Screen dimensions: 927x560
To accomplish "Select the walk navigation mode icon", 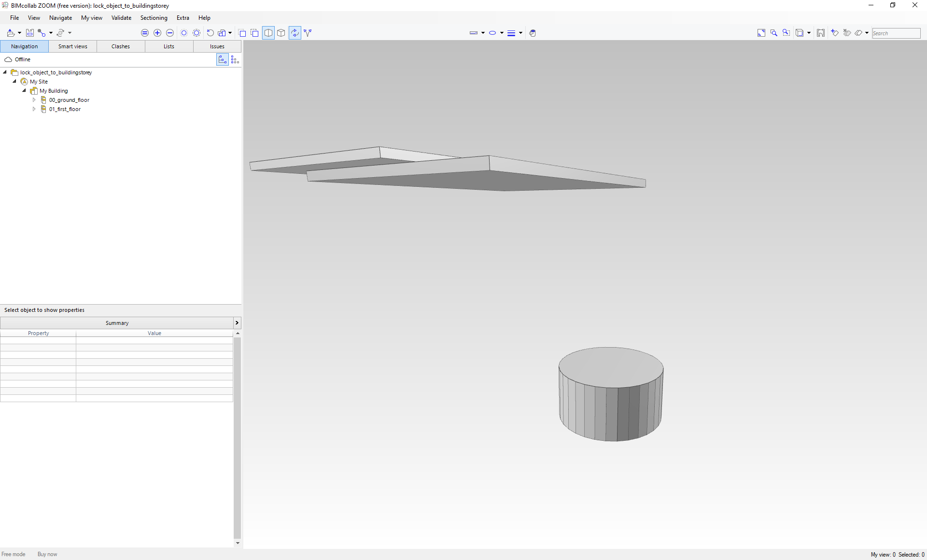I will point(308,32).
